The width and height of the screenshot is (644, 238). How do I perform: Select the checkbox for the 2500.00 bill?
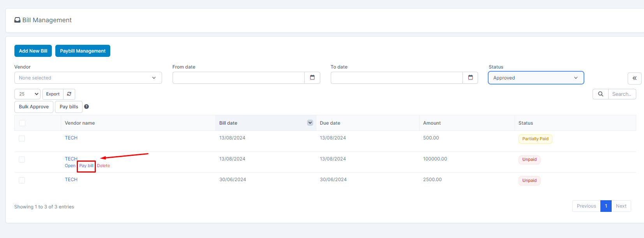coord(22,180)
